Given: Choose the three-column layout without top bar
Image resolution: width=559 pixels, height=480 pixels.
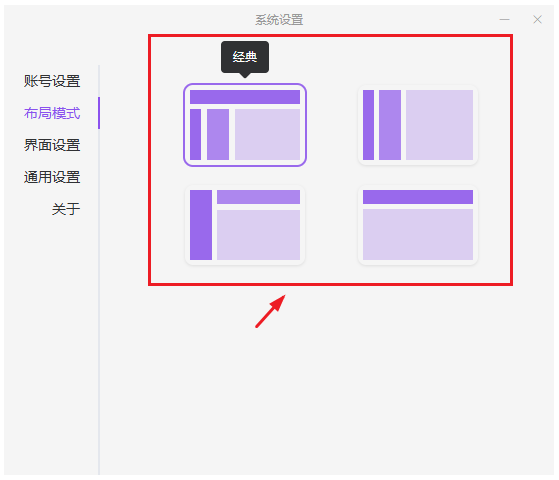Looking at the screenshot, I should pos(418,125).
